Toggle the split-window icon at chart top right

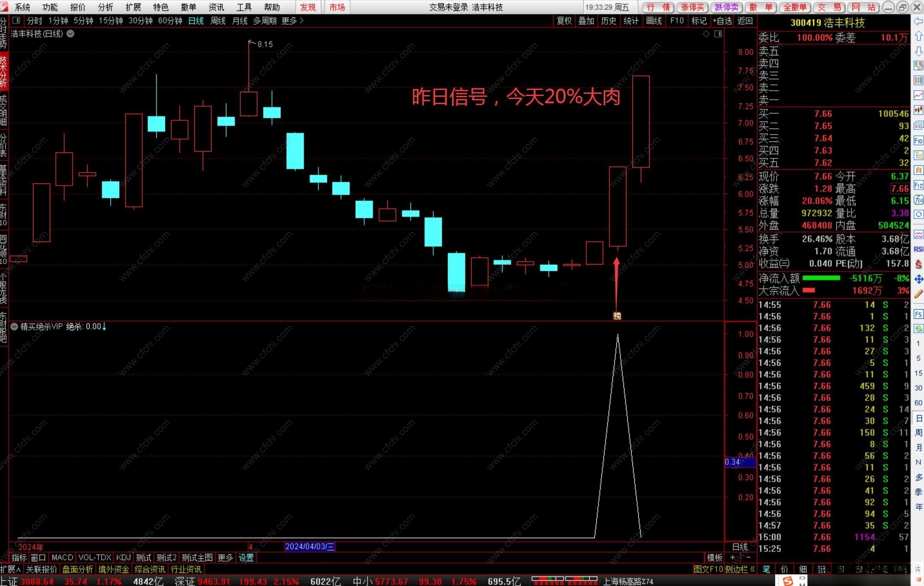[718, 34]
